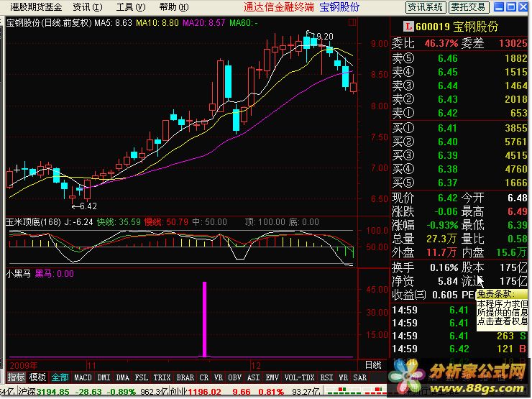Click the 买① bid row at 6.41

(x=459, y=128)
